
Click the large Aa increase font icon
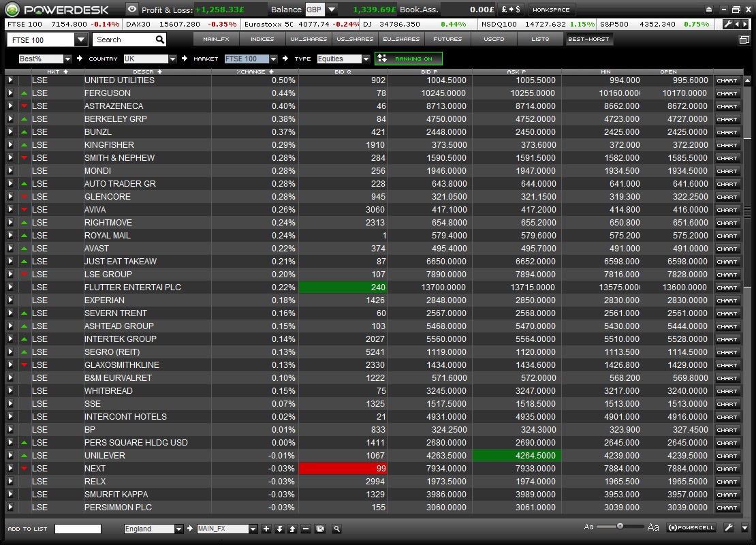coord(653,527)
